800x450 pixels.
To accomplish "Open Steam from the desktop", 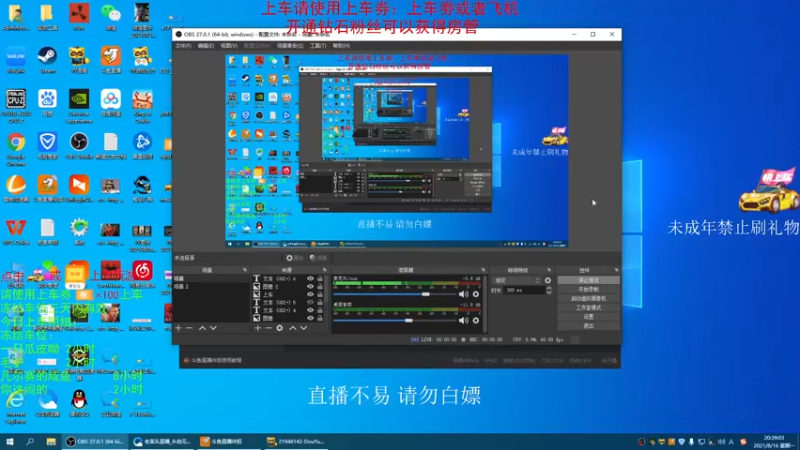I will 47,60.
